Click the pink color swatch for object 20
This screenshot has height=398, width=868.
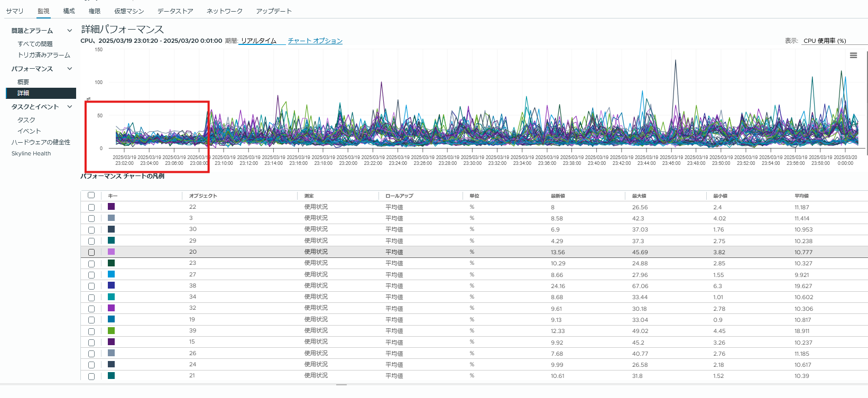[x=111, y=252]
